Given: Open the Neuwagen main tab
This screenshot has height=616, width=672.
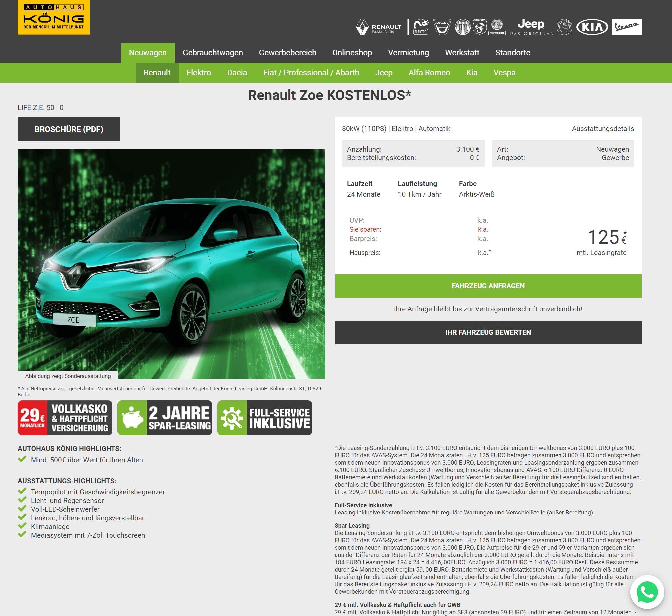Looking at the screenshot, I should point(148,53).
